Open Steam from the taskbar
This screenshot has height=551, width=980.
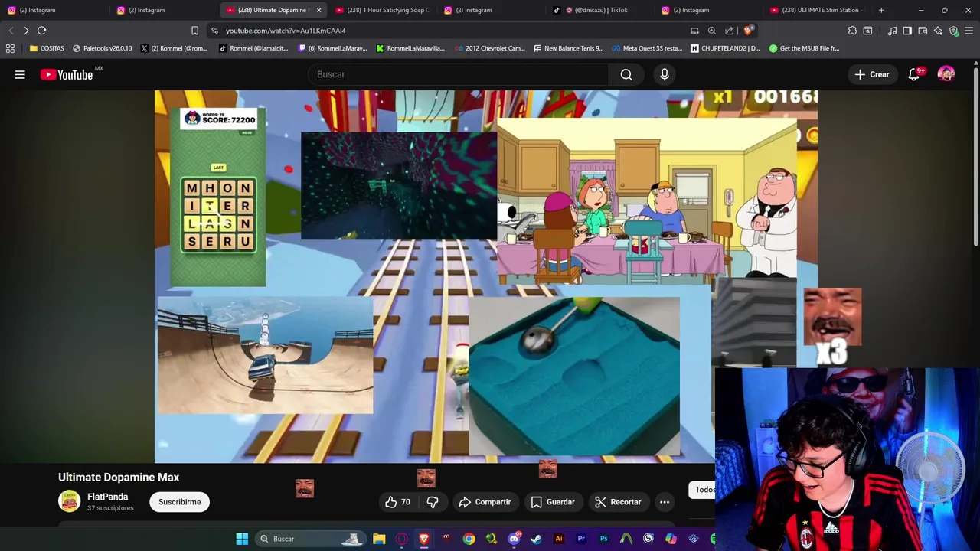tap(536, 539)
